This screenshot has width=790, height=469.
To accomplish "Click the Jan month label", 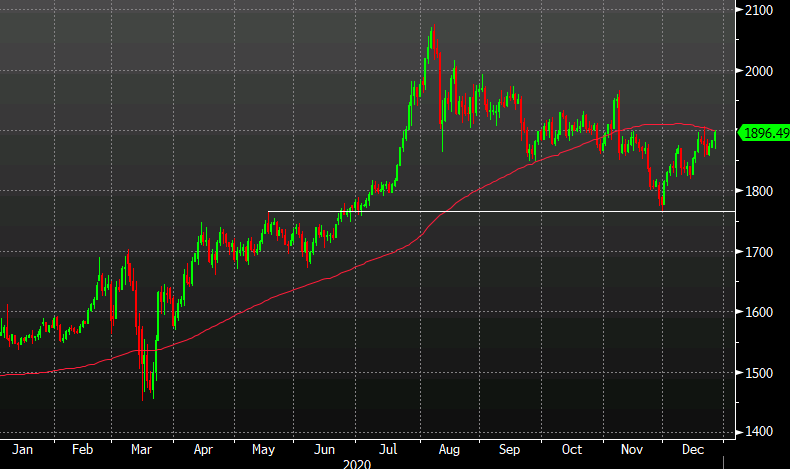I will (x=22, y=449).
